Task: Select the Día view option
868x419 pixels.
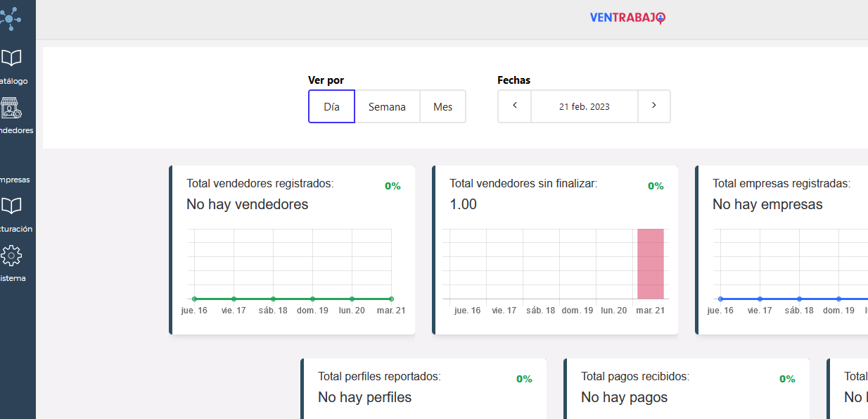Action: point(331,107)
